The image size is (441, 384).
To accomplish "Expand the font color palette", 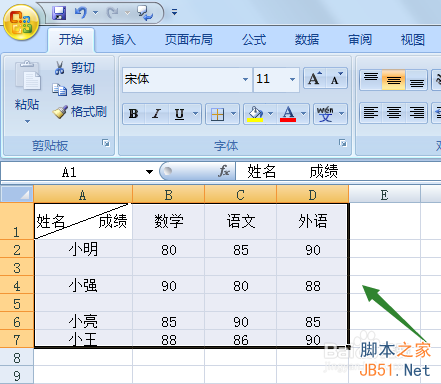I will (x=304, y=114).
